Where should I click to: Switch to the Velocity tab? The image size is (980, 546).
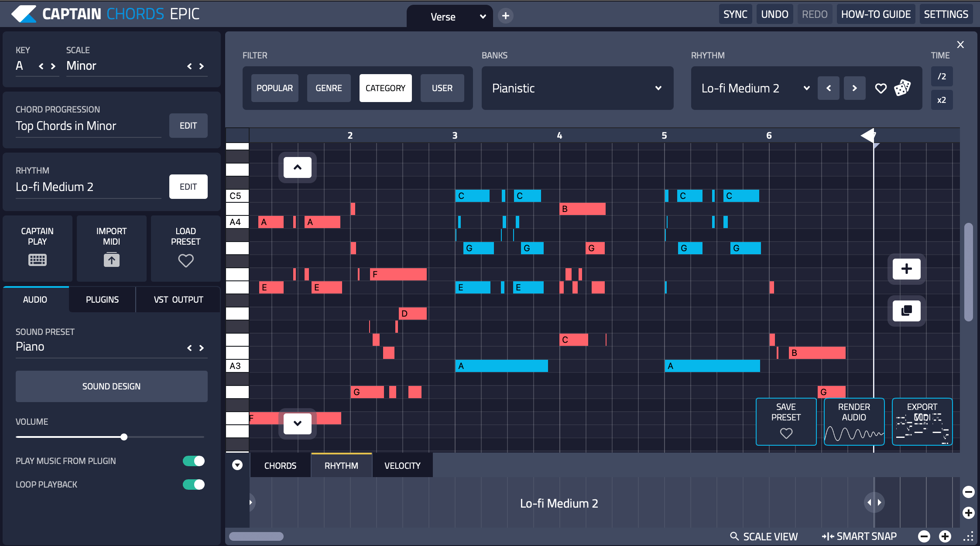[x=402, y=465]
